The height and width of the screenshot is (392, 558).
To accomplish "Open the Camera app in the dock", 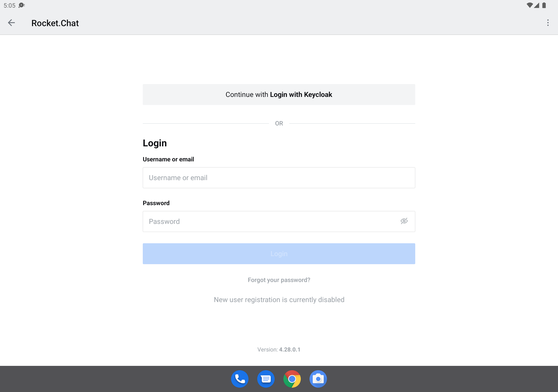I will click(x=318, y=379).
